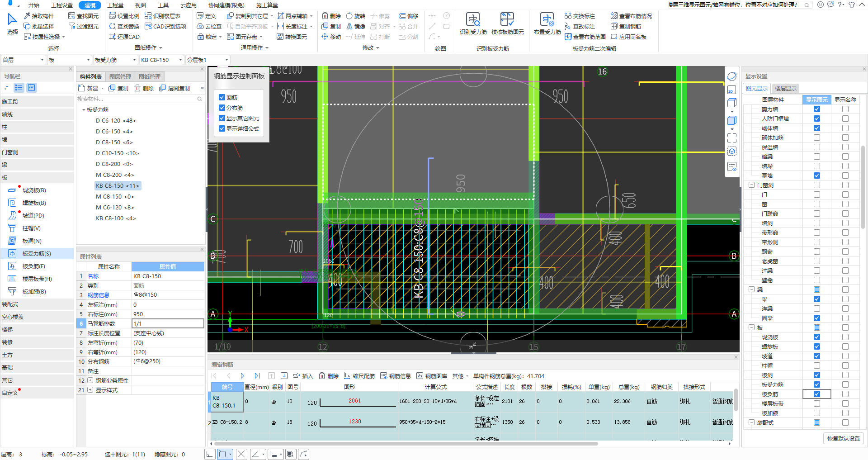Select the 旋转 rotate tool
Screen dimensions: 868x460
(356, 16)
